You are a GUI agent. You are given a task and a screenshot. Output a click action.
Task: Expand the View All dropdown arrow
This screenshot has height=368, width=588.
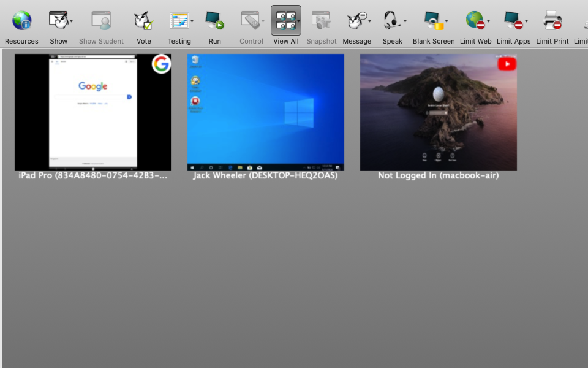(298, 21)
